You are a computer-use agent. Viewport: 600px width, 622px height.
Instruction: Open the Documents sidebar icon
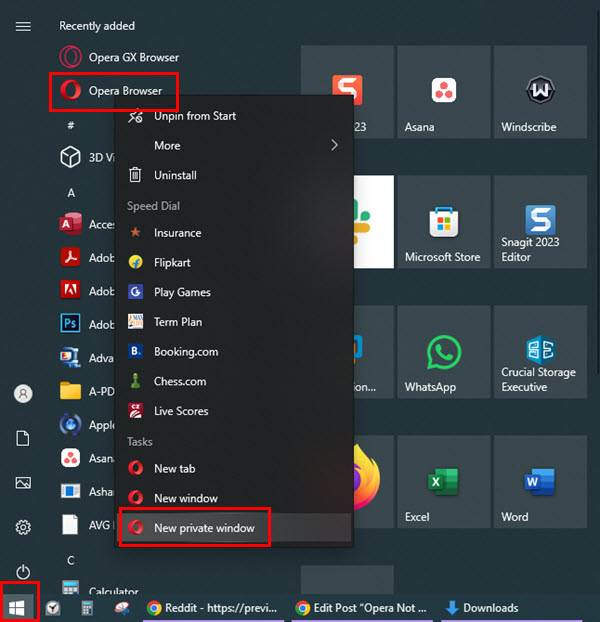tap(23, 438)
